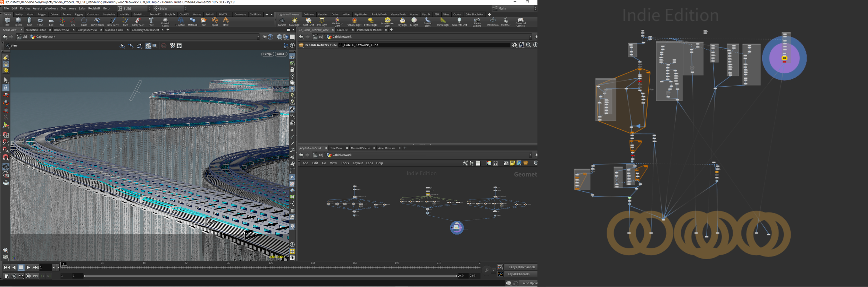Toggle the pin icon in parameter pane path bar
868x287 pixels.
click(535, 37)
